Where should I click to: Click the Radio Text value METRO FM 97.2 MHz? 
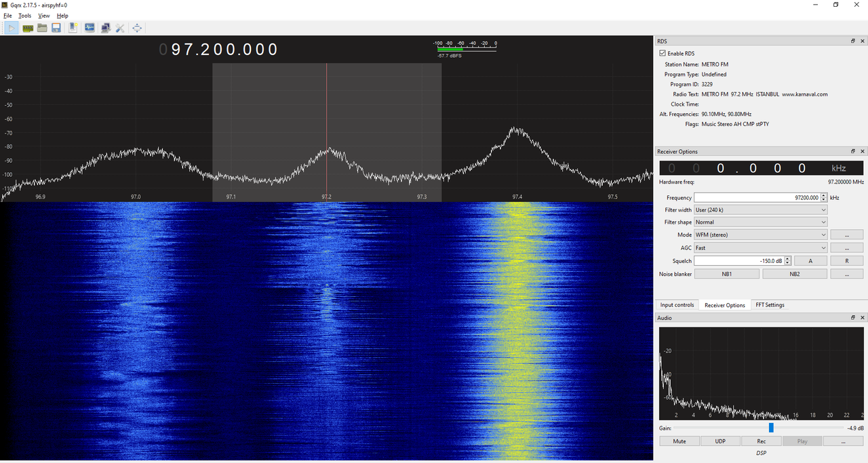point(765,94)
